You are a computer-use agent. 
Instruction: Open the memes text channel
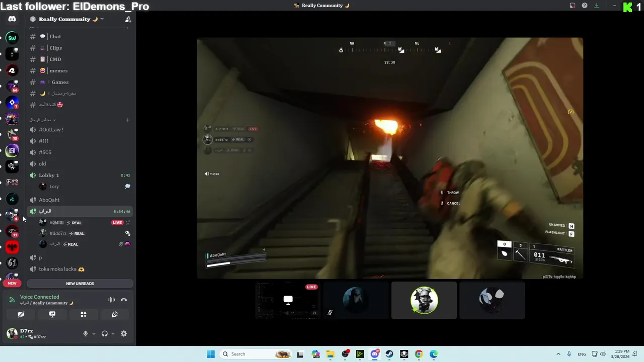point(80,70)
